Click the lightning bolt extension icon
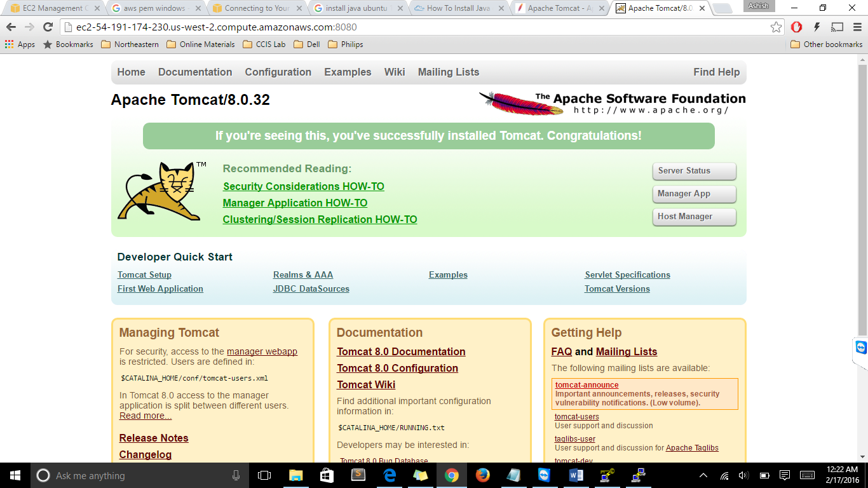This screenshot has height=488, width=868. 817,27
